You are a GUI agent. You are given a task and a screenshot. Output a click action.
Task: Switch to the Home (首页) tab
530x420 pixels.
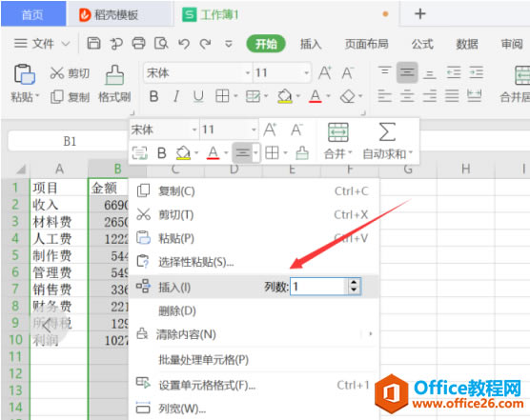click(x=32, y=14)
